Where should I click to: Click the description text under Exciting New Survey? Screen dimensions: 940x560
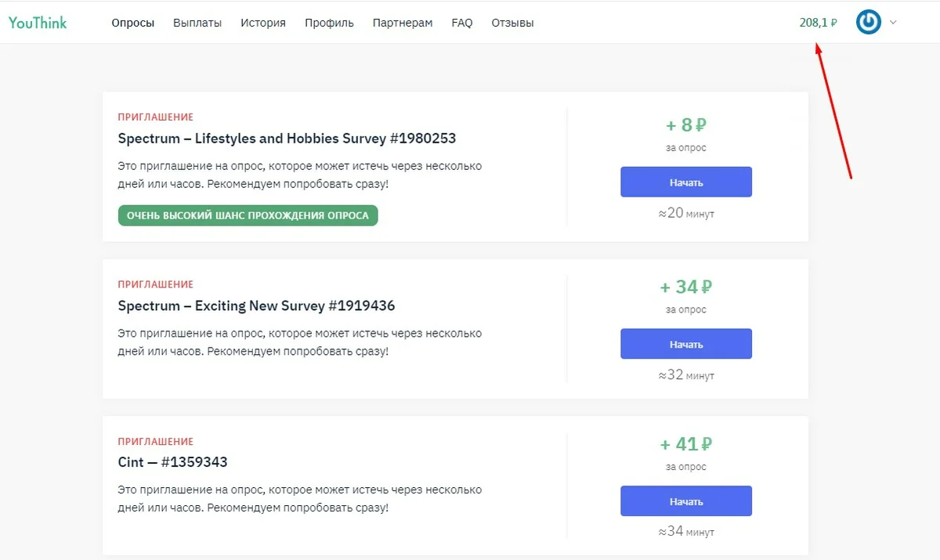coord(300,342)
